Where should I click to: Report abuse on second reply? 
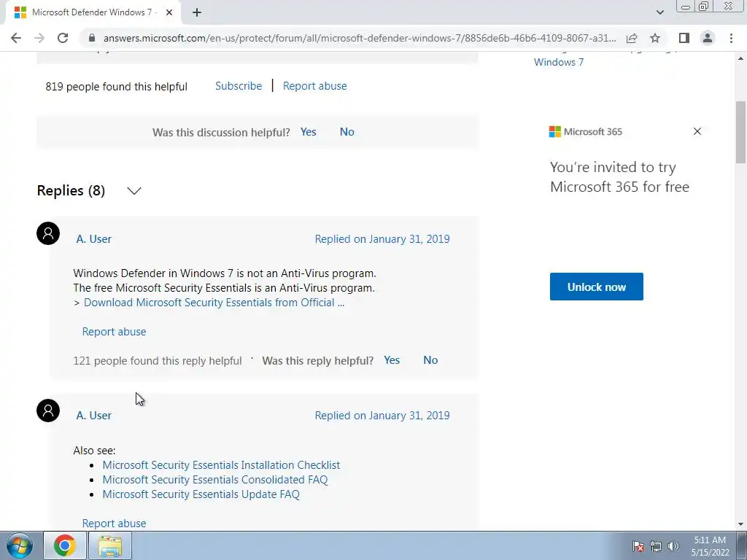[114, 523]
